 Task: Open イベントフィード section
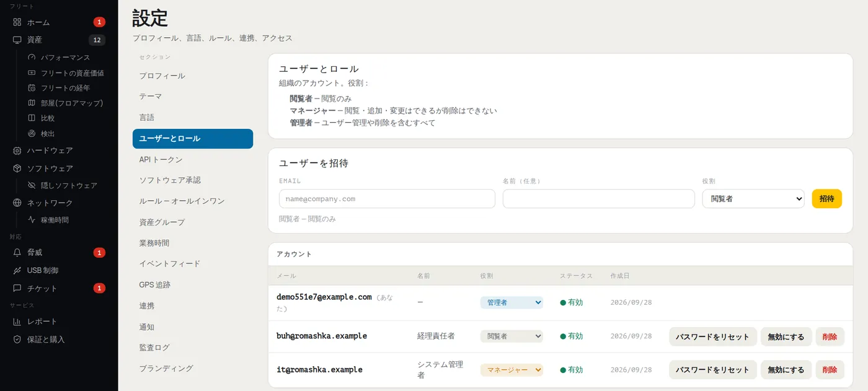click(193, 264)
